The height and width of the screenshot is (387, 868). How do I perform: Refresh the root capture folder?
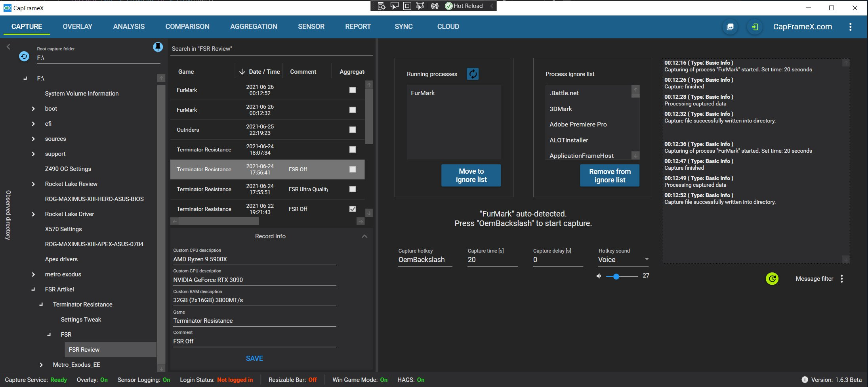[24, 56]
